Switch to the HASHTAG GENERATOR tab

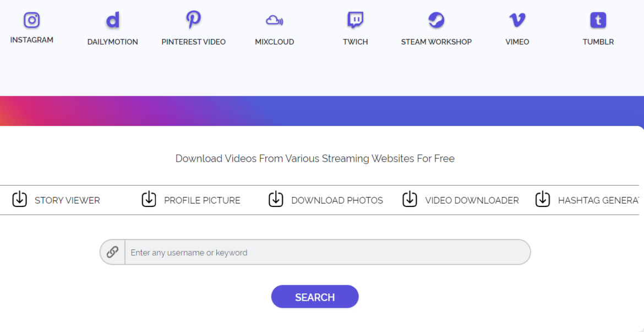[598, 200]
